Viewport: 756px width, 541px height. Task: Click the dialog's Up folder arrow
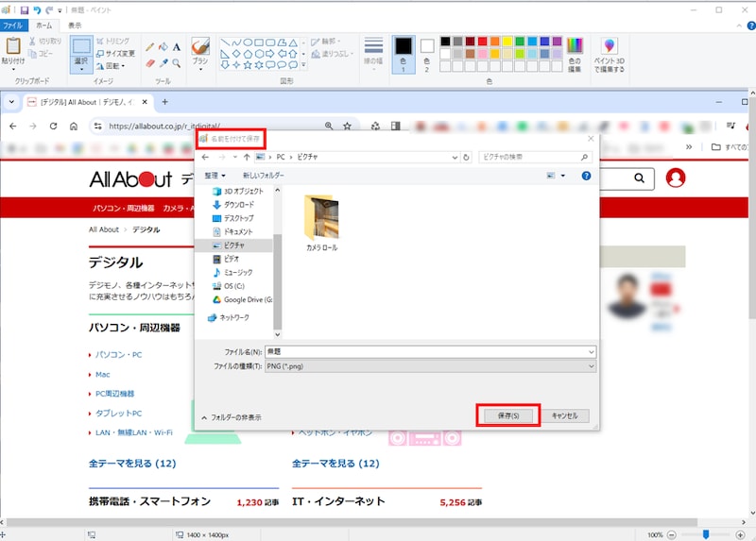(247, 157)
